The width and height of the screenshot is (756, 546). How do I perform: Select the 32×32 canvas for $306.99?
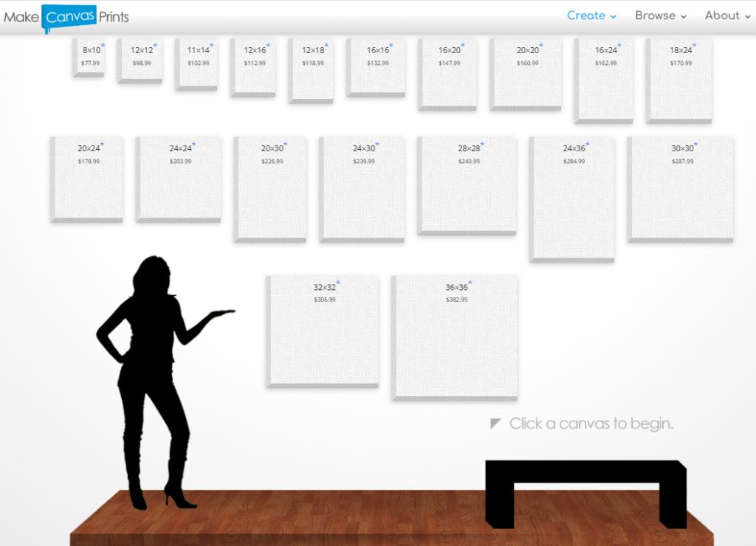tap(323, 331)
